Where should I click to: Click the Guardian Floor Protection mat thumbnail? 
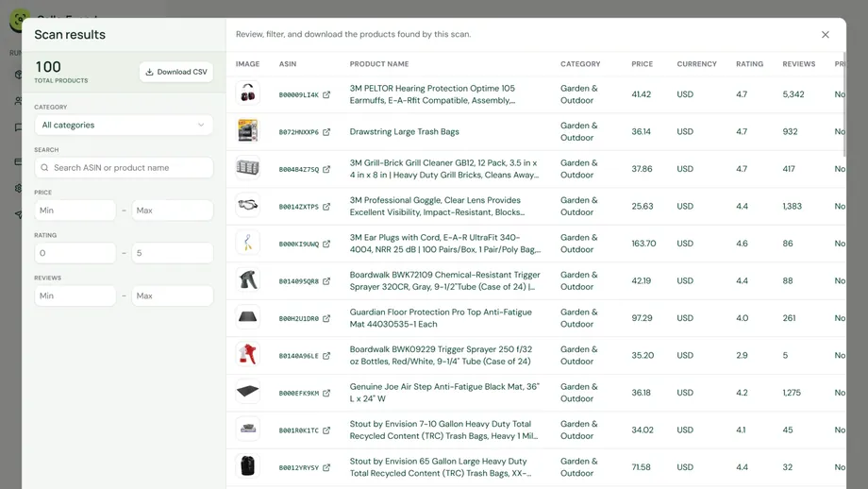pyautogui.click(x=247, y=317)
